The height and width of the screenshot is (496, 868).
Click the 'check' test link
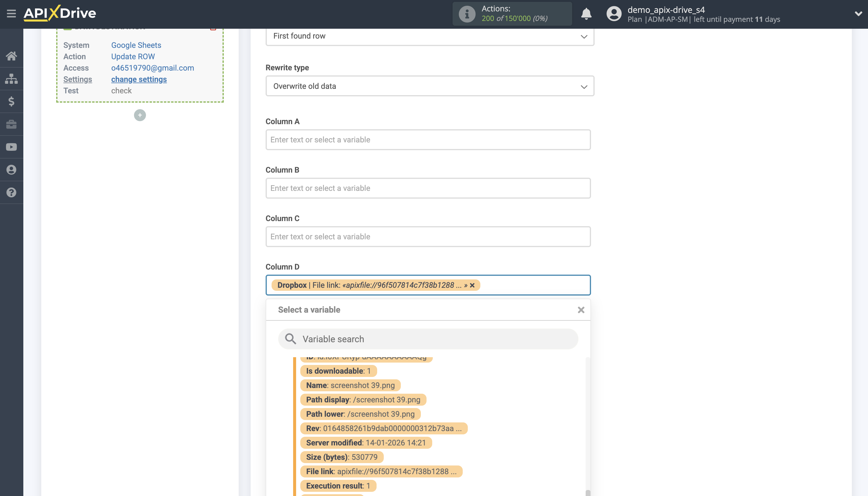(121, 91)
